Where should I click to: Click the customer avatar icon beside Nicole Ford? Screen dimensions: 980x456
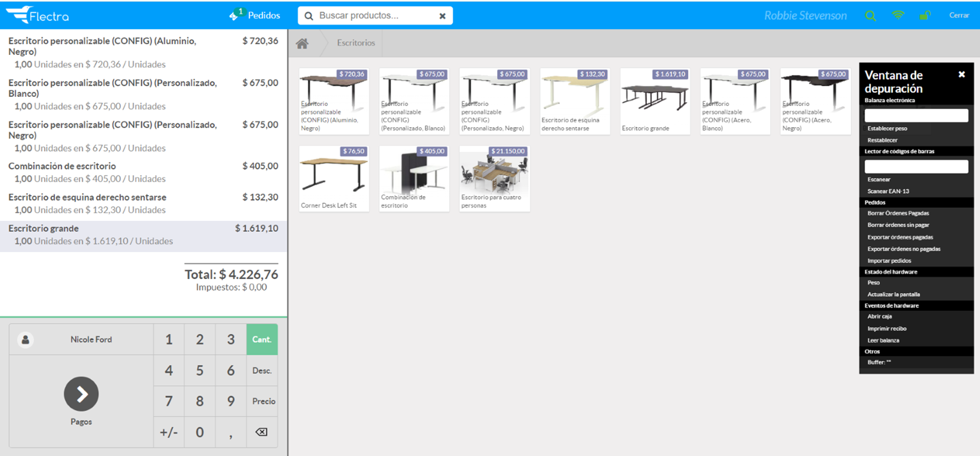pos(25,340)
